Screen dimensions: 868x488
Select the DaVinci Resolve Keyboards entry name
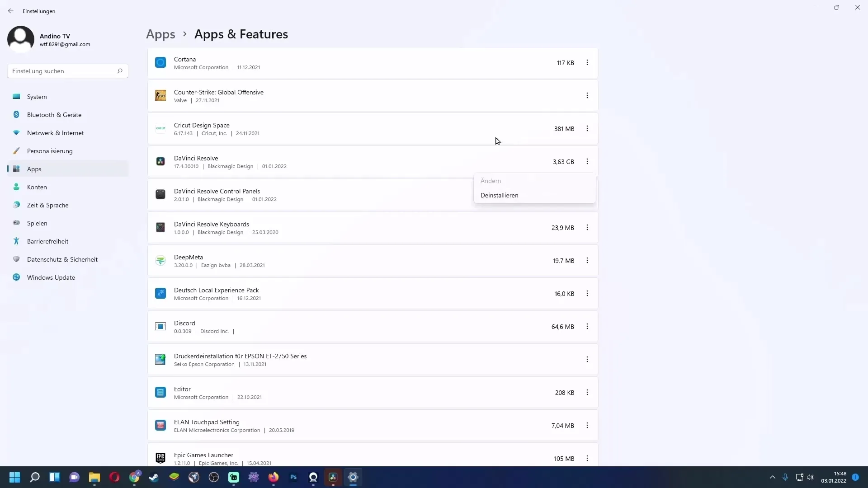click(212, 224)
